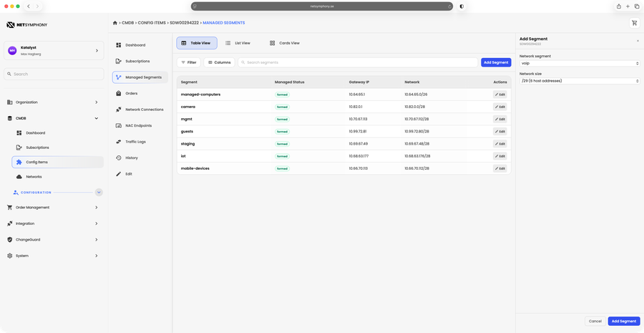
Task: Focus the Search segments field
Action: pyautogui.click(x=358, y=62)
